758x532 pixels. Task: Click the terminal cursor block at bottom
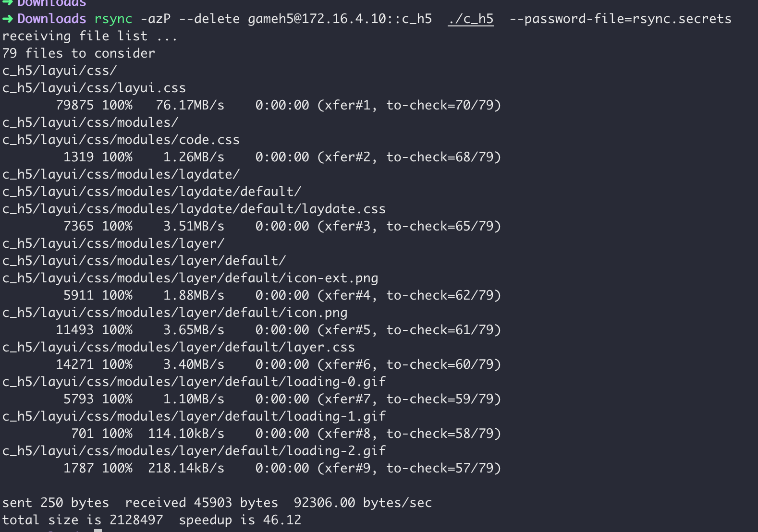(x=98, y=530)
